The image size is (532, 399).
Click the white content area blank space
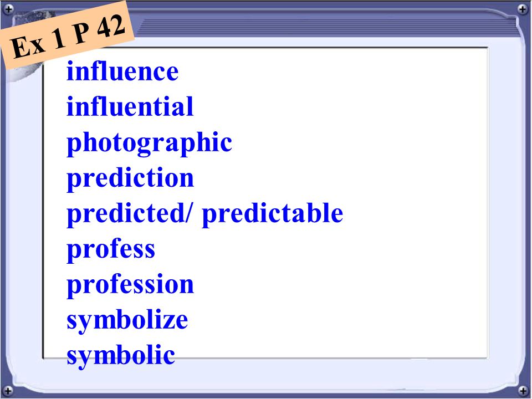pos(407,203)
